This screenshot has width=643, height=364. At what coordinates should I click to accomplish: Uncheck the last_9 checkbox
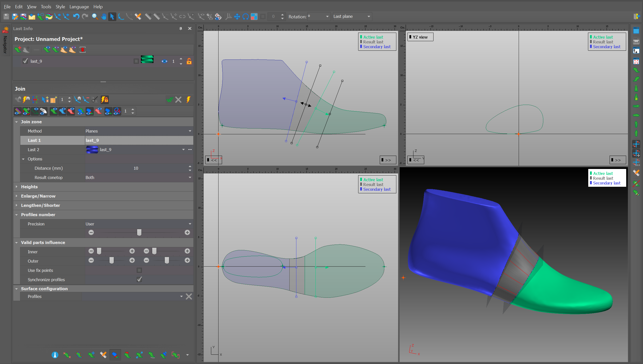25,61
